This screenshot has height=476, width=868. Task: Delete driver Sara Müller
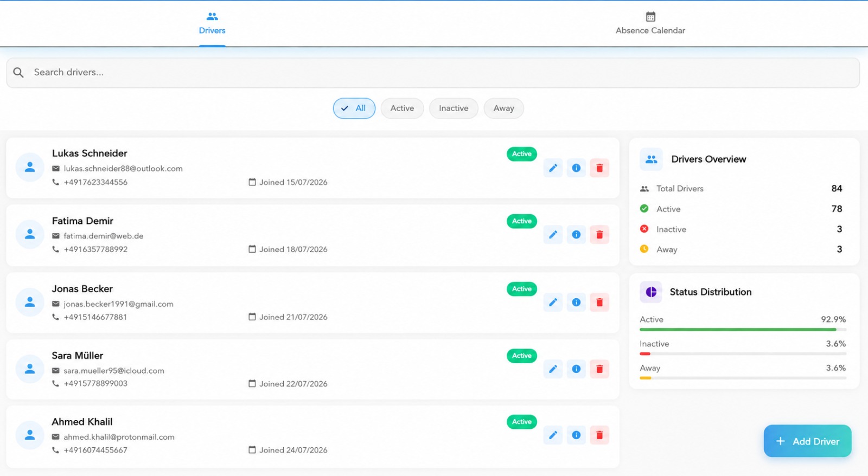pyautogui.click(x=599, y=369)
